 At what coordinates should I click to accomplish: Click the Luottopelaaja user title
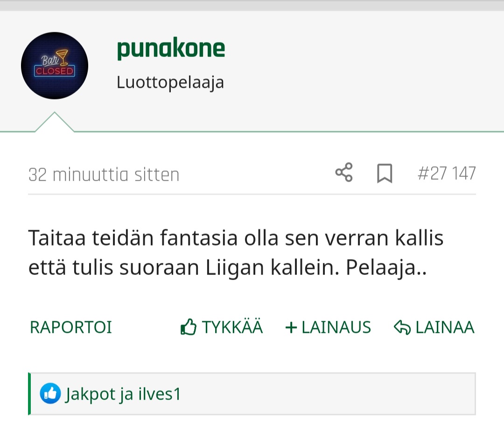pyautogui.click(x=170, y=83)
